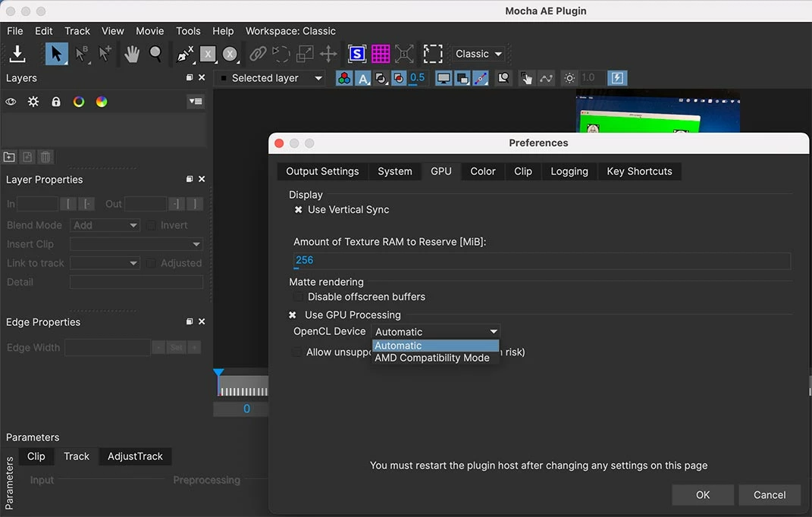Click the Move tool four-arrow icon
The height and width of the screenshot is (517, 812).
[328, 53]
